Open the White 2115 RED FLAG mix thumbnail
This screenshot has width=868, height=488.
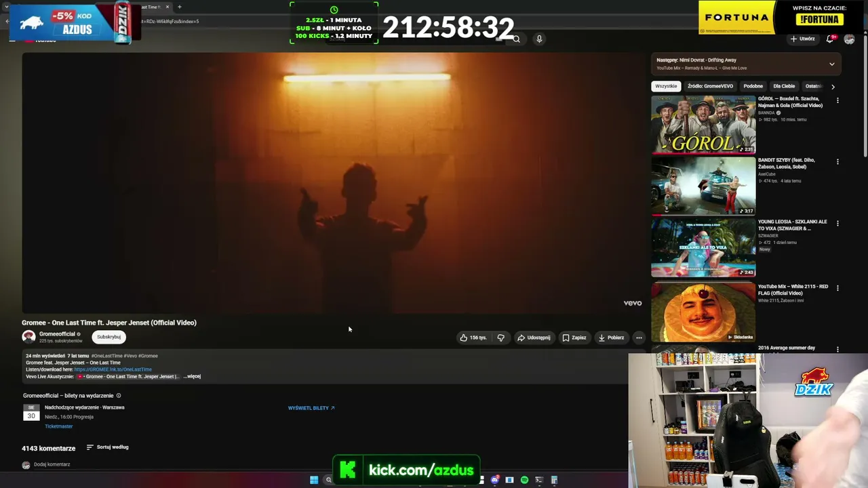point(703,312)
